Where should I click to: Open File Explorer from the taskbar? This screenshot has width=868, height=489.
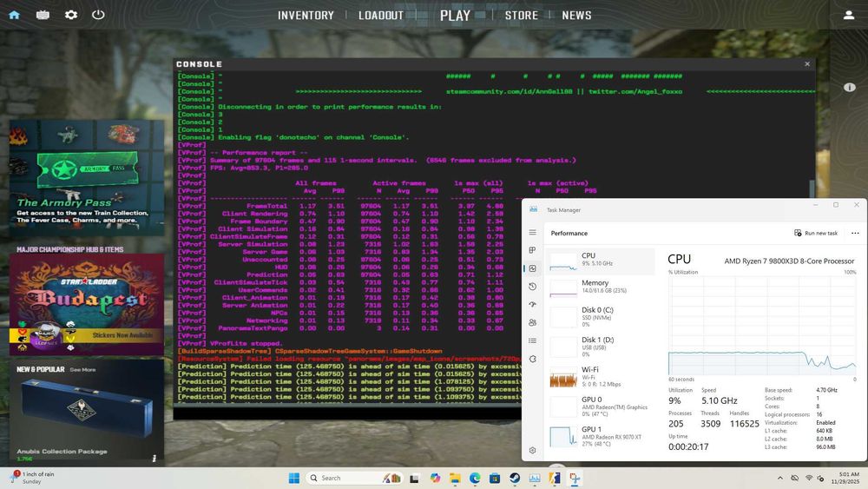coord(455,478)
